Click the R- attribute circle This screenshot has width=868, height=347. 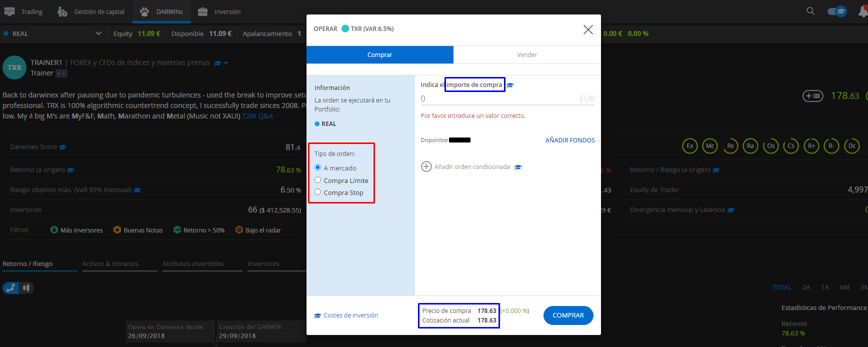coord(831,146)
